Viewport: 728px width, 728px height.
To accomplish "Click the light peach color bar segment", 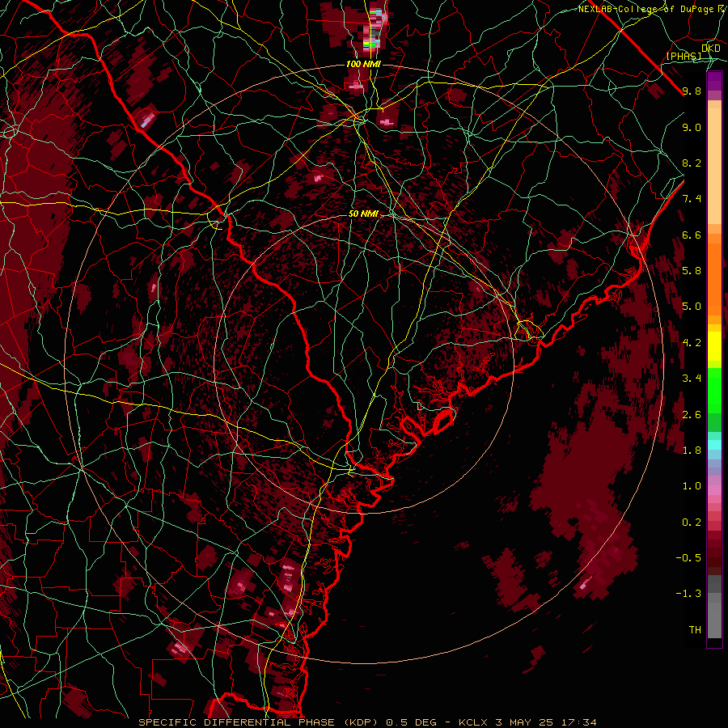I will pos(714,166).
